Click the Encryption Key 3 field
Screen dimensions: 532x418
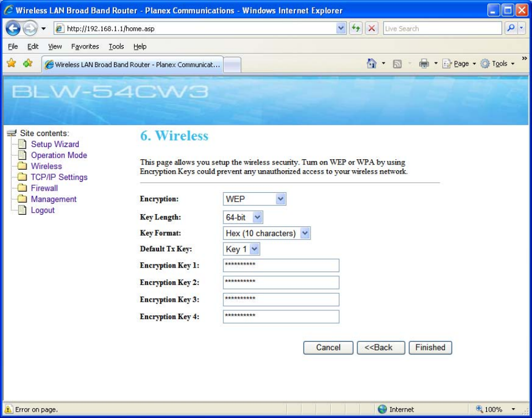(281, 299)
